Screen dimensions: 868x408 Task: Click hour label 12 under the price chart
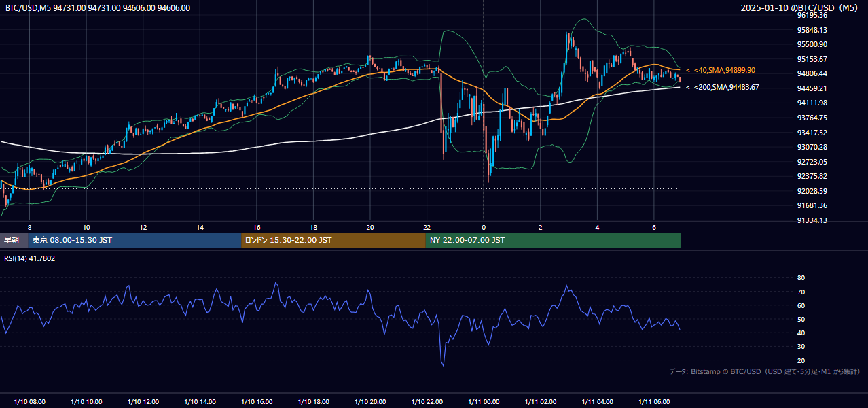tap(143, 227)
